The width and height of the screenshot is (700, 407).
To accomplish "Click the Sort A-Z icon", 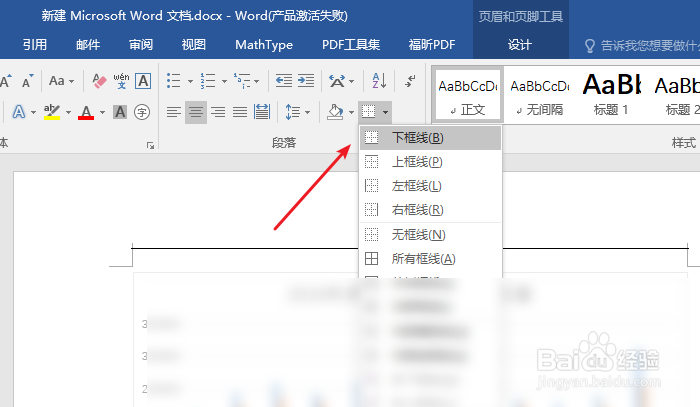I will pos(379,81).
